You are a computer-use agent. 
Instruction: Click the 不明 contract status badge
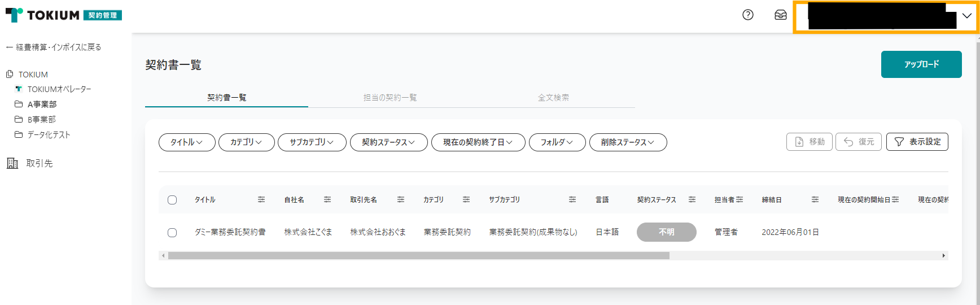click(x=667, y=232)
